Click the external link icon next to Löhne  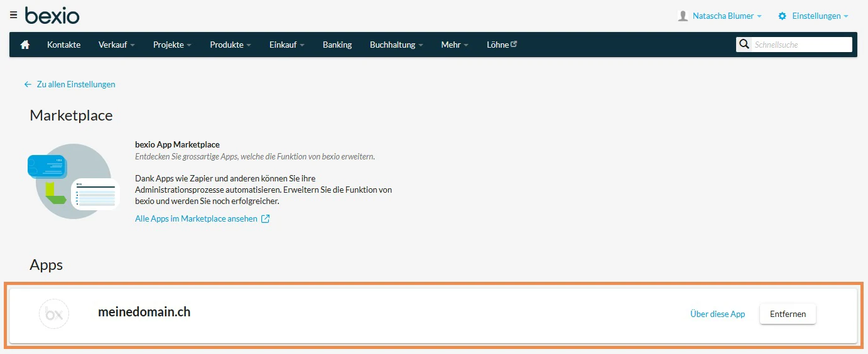click(x=514, y=44)
